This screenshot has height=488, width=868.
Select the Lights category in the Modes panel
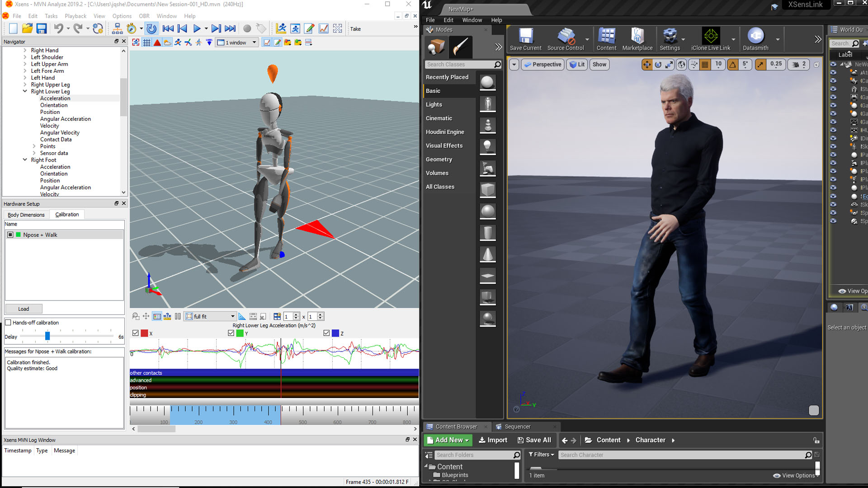[x=434, y=104]
